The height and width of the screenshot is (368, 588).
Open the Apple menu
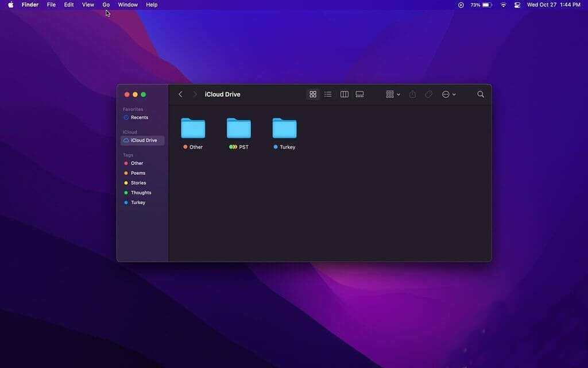[10, 5]
